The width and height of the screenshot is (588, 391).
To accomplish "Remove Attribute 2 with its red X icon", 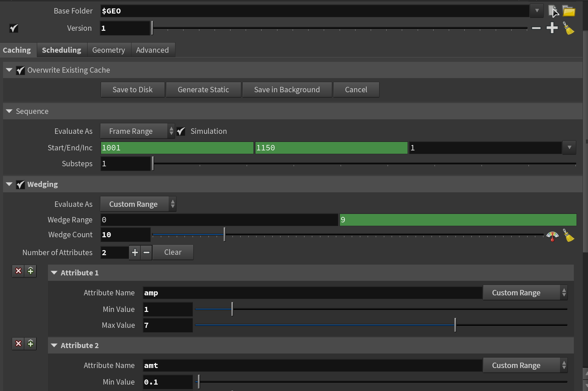I will tap(18, 344).
